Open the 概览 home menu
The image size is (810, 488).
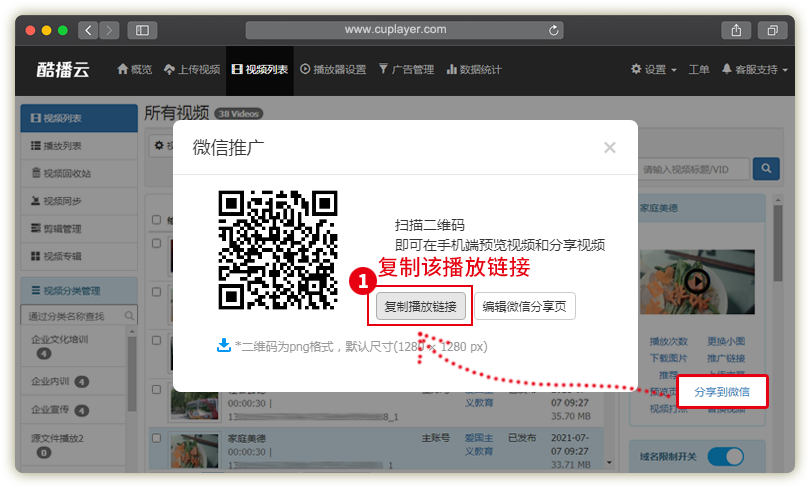coord(134,70)
